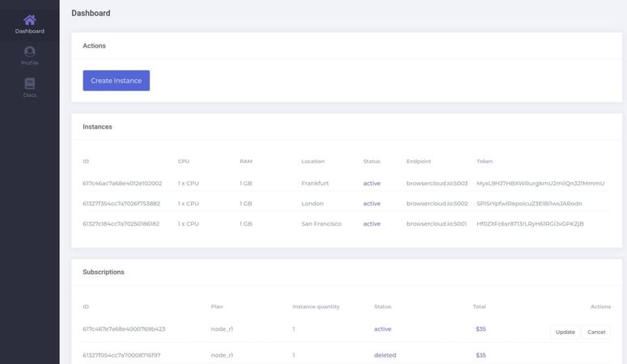
Task: Click the active status of London instance
Action: click(372, 204)
